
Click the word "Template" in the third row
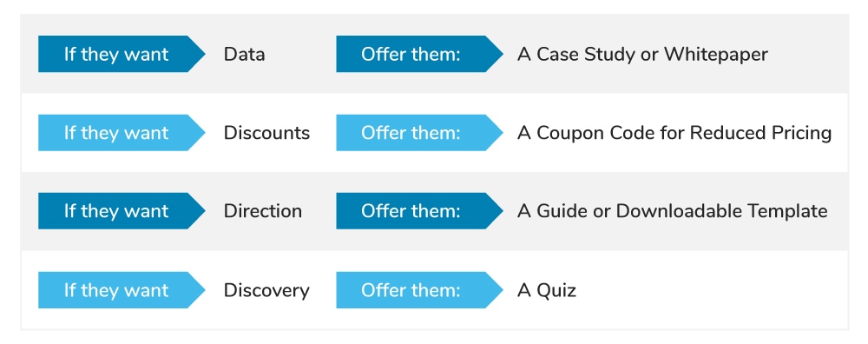(x=787, y=212)
